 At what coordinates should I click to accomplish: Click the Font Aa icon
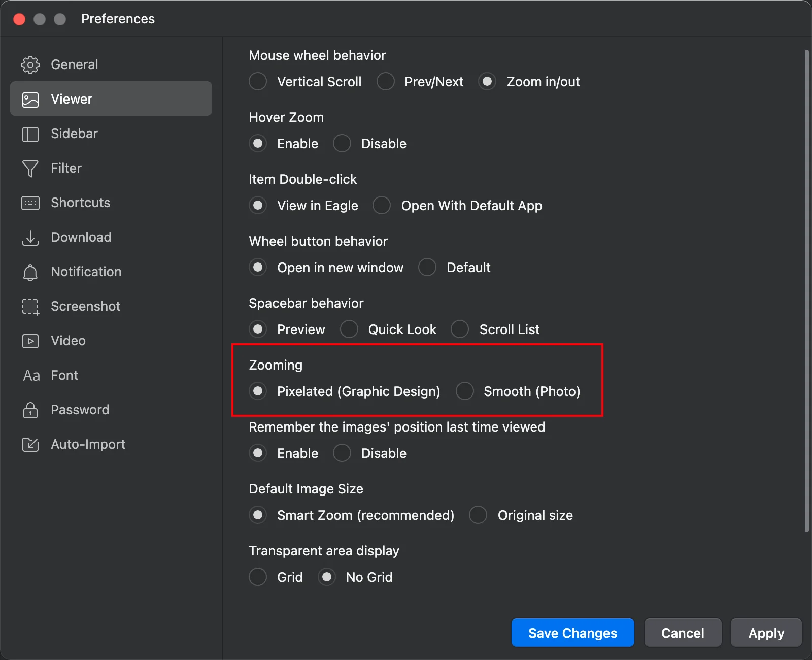tap(31, 376)
